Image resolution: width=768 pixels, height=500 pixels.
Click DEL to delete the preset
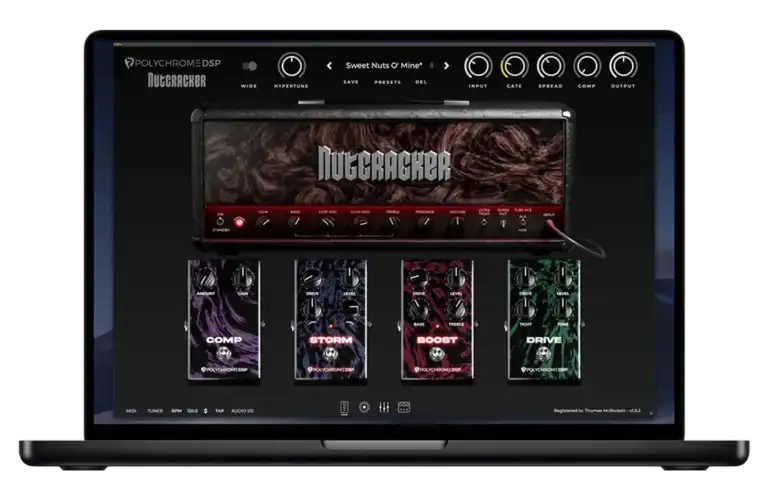[421, 82]
